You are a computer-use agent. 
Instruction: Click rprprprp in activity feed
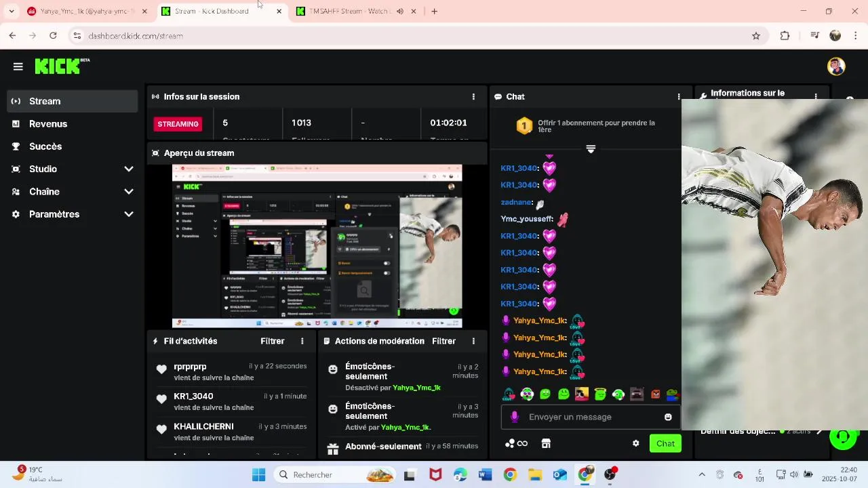point(190,366)
